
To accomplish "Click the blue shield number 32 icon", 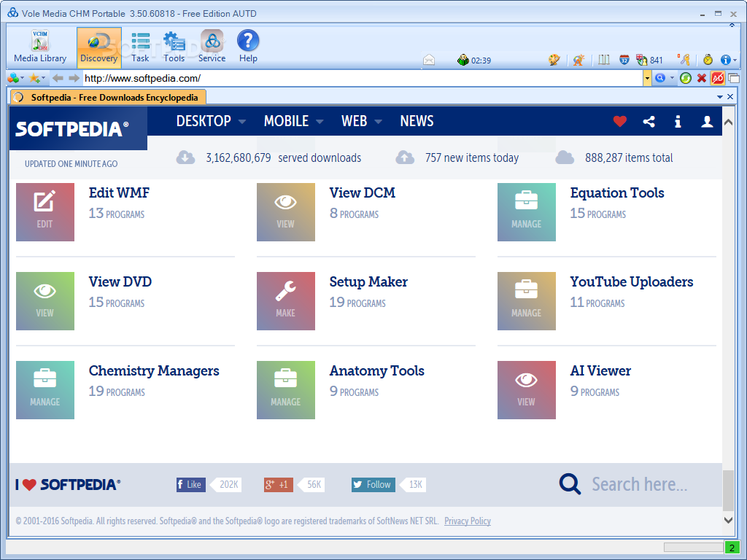I will click(x=624, y=60).
